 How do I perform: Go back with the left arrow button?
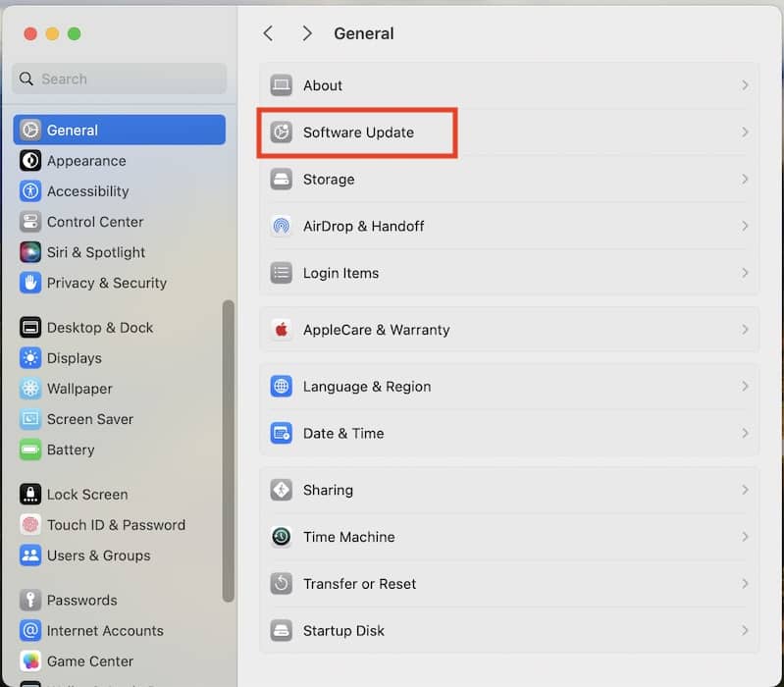pyautogui.click(x=268, y=33)
